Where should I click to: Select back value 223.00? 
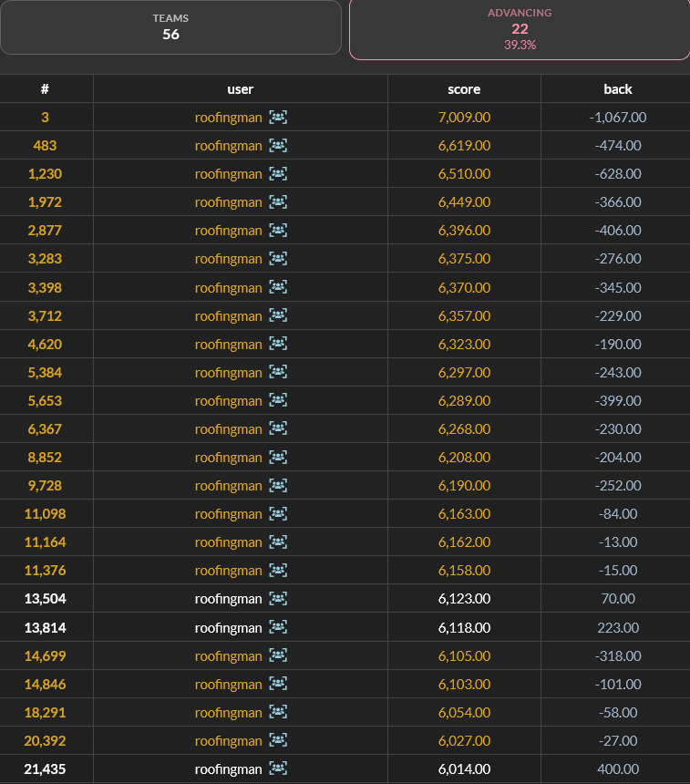[x=617, y=627]
